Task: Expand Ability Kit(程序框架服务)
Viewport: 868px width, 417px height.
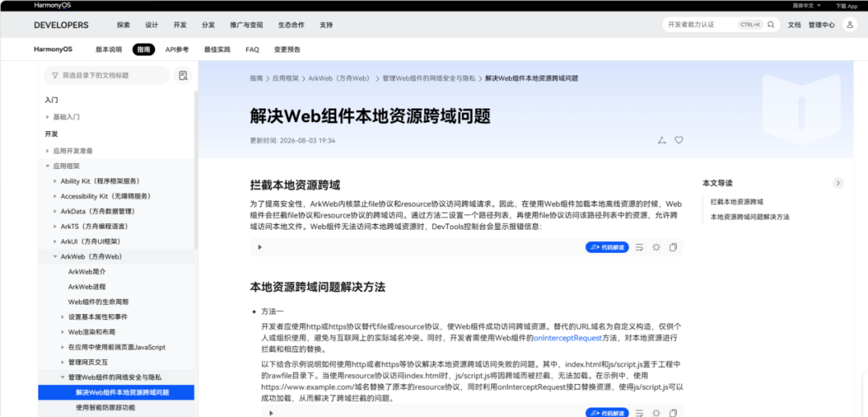Action: point(55,181)
